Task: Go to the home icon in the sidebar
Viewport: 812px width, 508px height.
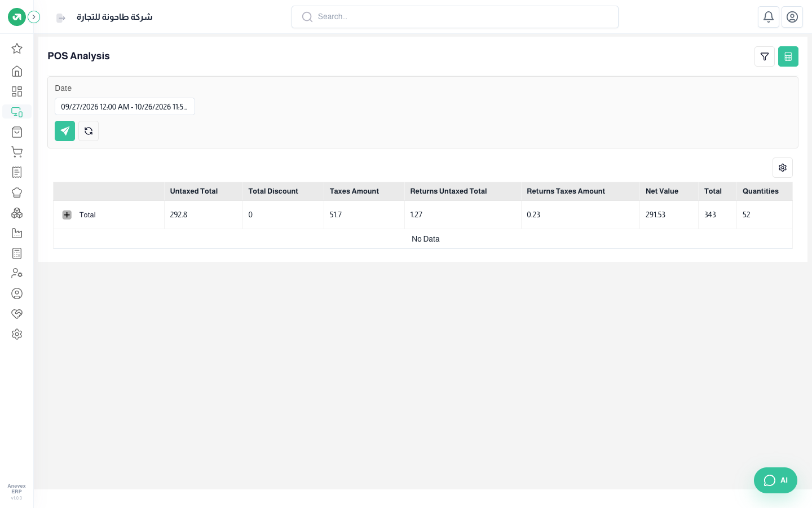Action: pyautogui.click(x=17, y=71)
